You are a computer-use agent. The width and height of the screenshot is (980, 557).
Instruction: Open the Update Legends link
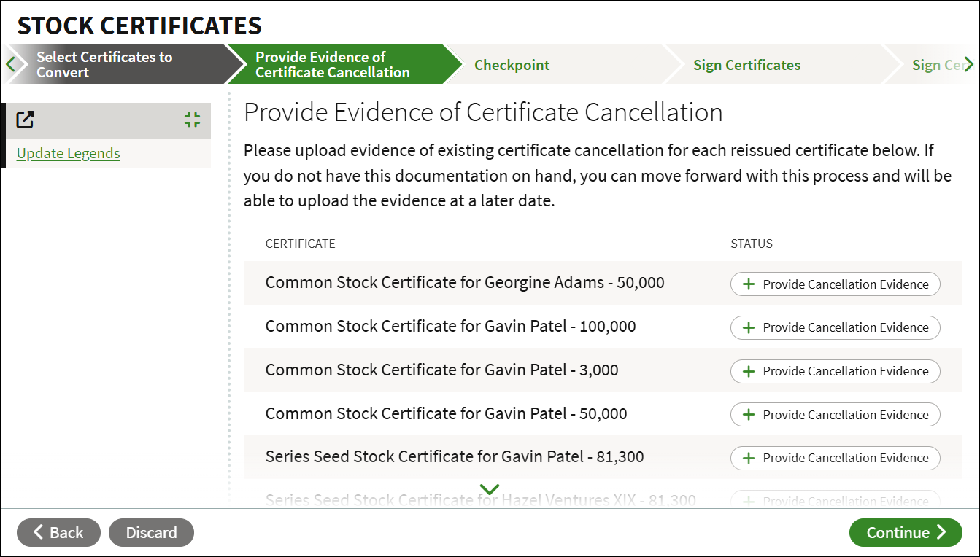[69, 154]
